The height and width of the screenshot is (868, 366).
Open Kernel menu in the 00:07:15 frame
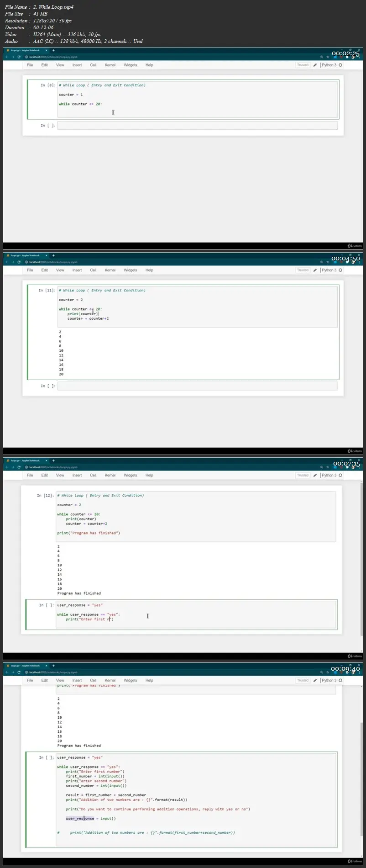click(x=110, y=475)
